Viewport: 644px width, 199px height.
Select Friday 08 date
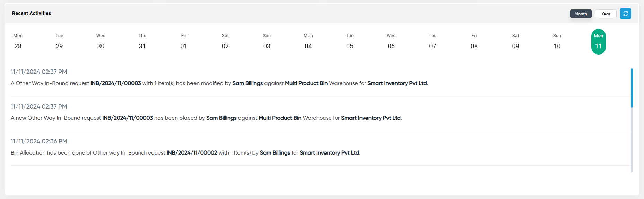tap(474, 42)
